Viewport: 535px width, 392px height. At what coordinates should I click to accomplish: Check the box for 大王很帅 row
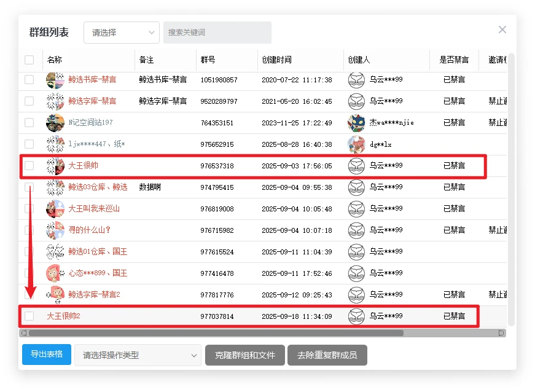(x=29, y=166)
